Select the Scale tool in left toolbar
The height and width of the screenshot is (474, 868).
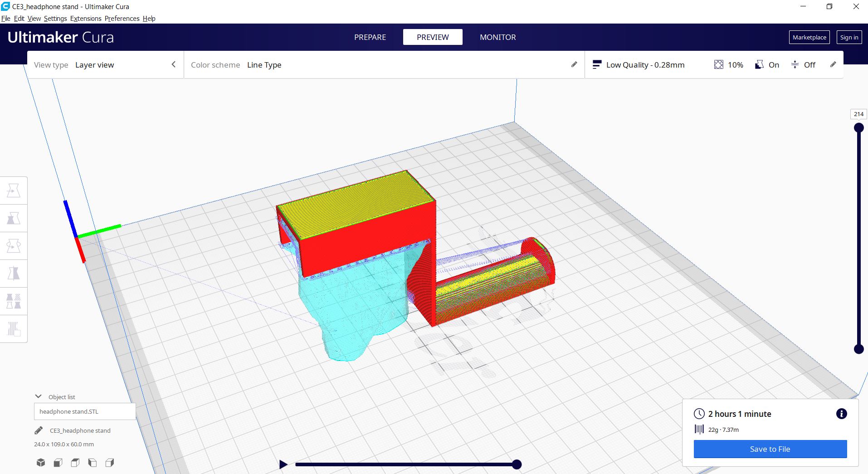pyautogui.click(x=14, y=219)
